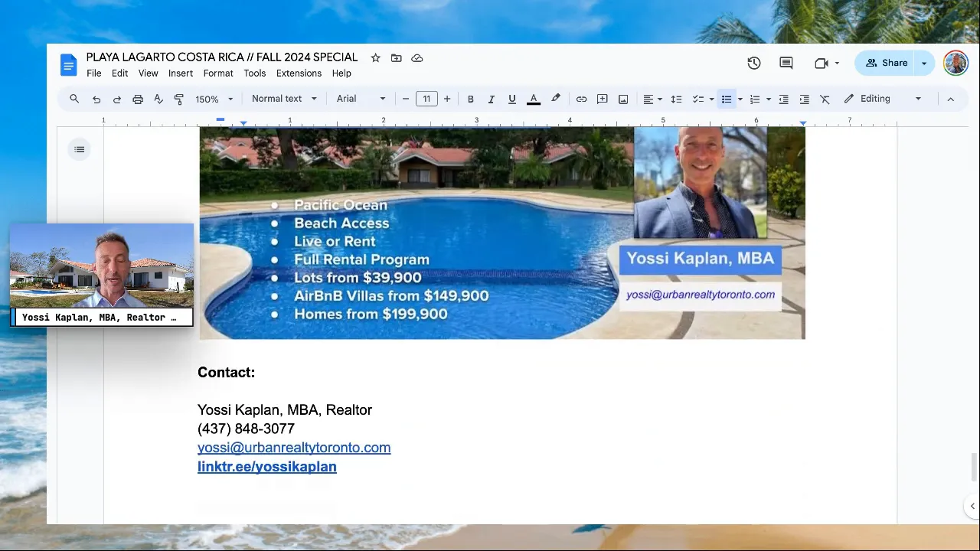Open the yossi@urbanrealtytoronto.com link
Viewport: 980px width, 551px height.
[x=294, y=448]
